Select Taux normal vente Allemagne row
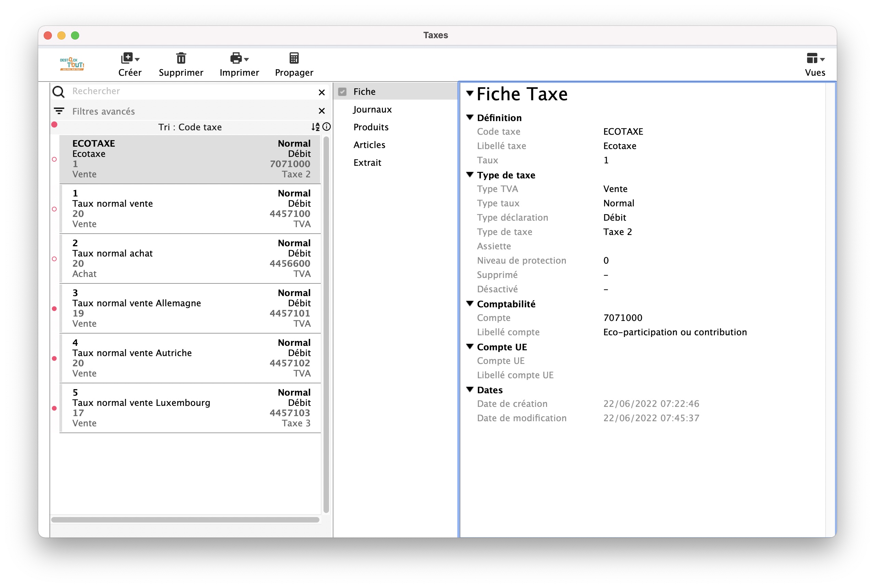 tap(190, 308)
